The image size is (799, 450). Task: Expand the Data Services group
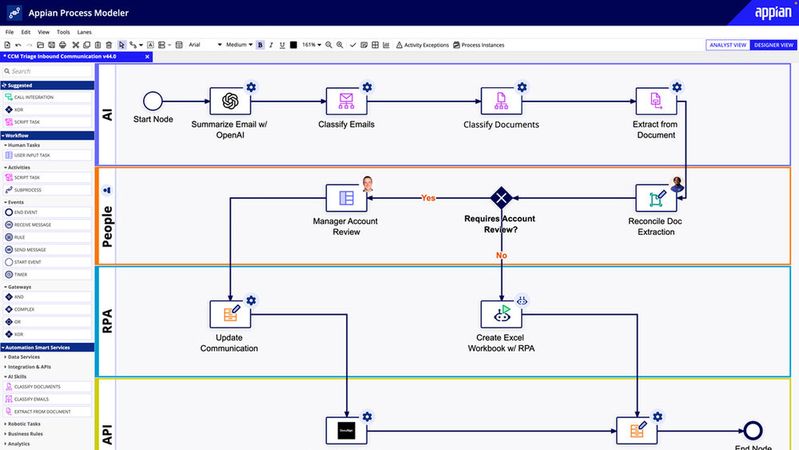coord(23,357)
